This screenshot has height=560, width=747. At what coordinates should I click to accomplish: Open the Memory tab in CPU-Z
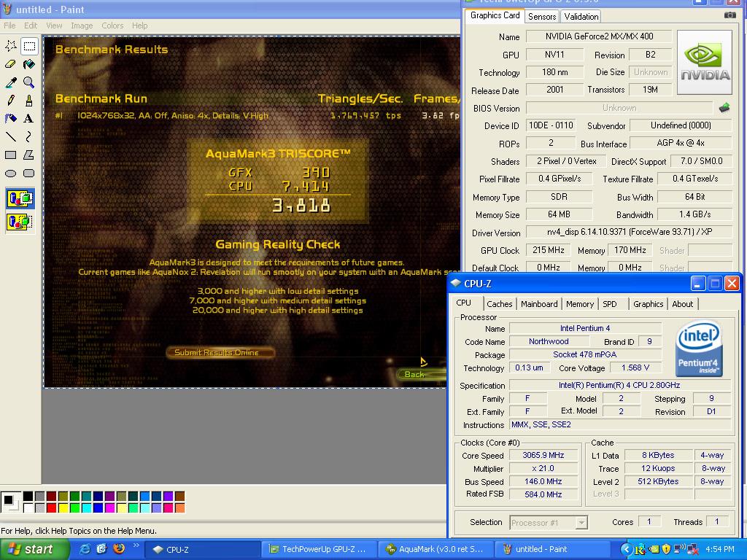580,304
